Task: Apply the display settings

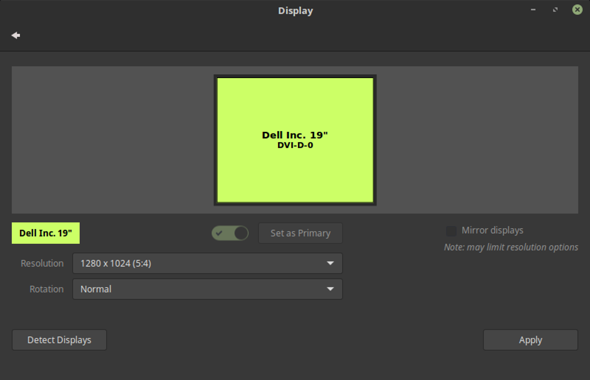Action: pyautogui.click(x=531, y=340)
